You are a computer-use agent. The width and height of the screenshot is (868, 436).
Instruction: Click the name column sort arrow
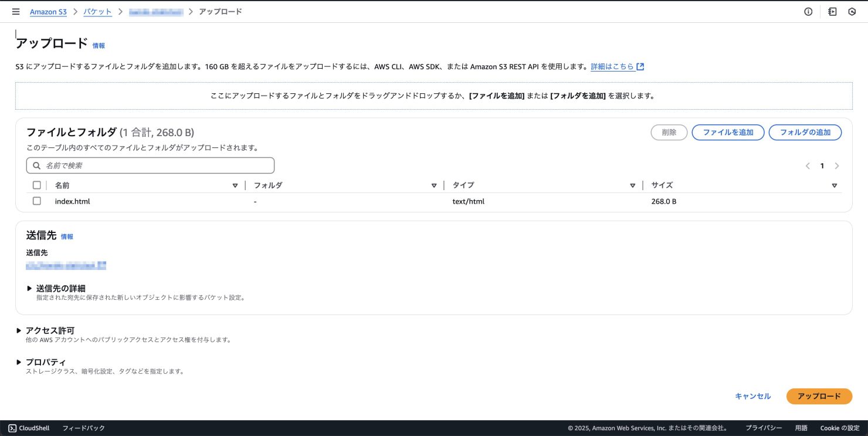(235, 185)
